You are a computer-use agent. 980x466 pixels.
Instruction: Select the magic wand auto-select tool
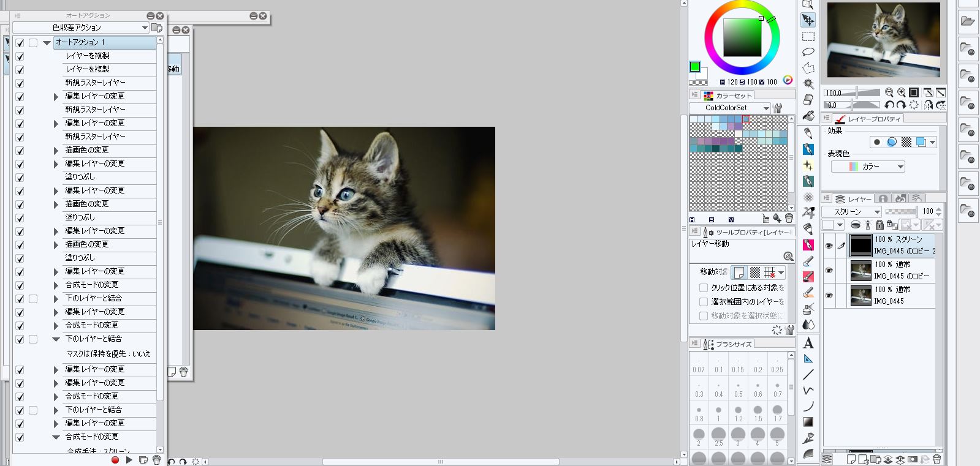808,83
